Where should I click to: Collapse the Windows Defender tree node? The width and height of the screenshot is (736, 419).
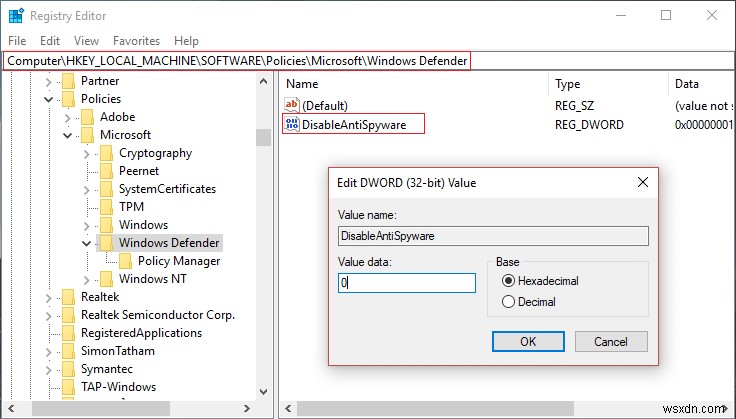87,243
